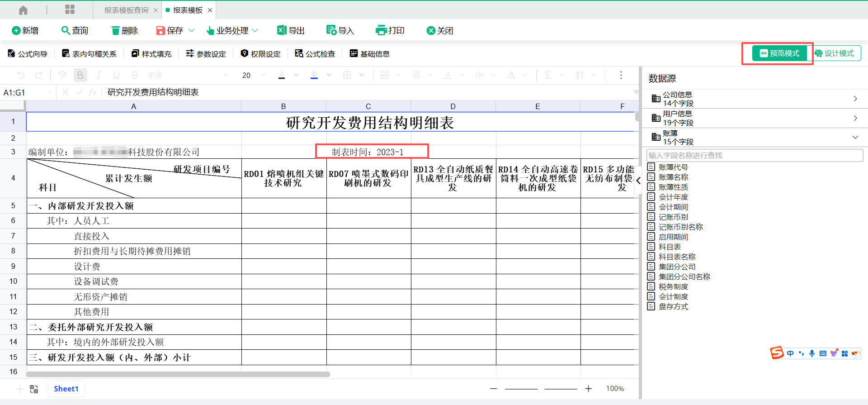The width and height of the screenshot is (868, 405).
Task: Collapse the 账簿 data source section
Action: coord(855,137)
